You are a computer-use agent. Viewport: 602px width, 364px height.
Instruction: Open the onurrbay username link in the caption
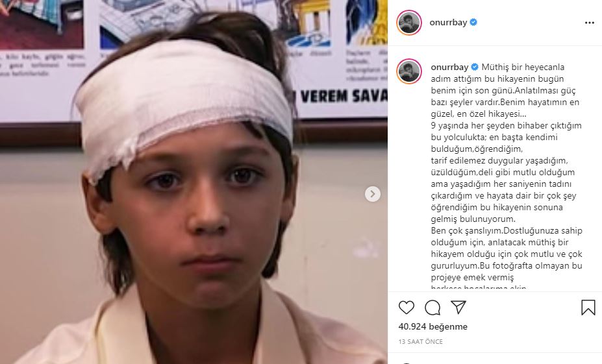click(449, 67)
